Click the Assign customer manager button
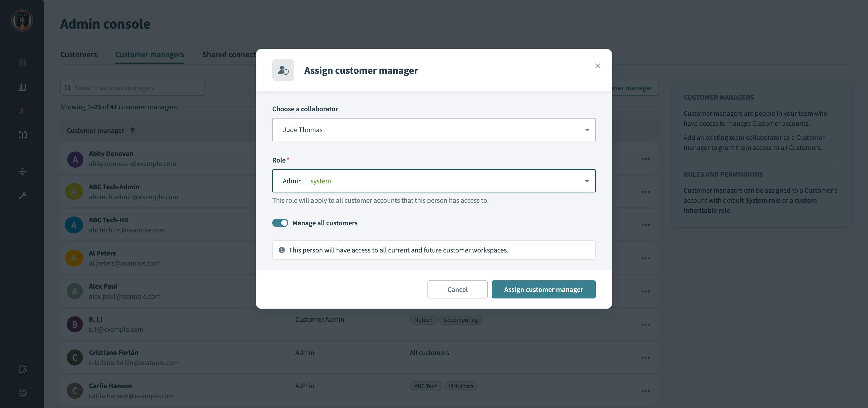 [544, 289]
